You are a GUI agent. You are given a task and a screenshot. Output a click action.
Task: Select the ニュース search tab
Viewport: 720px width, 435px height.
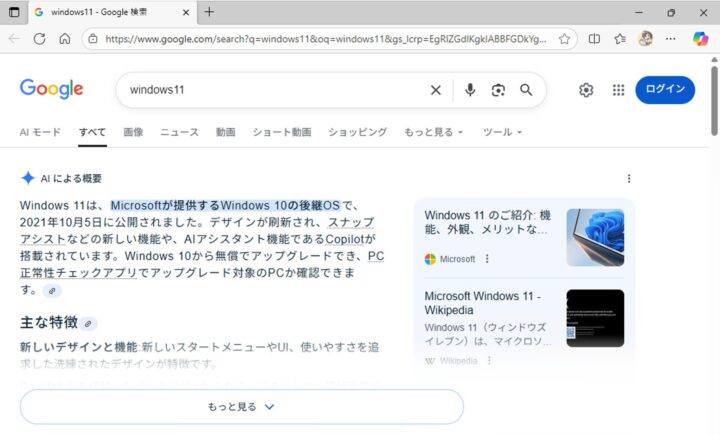coord(179,132)
